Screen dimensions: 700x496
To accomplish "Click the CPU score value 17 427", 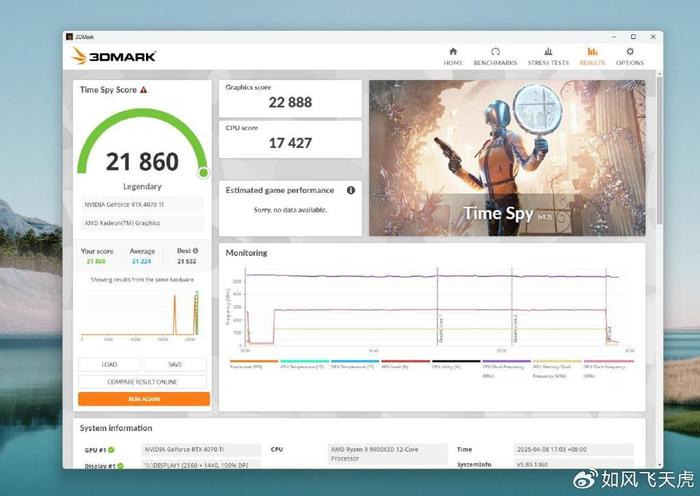I will (x=290, y=143).
